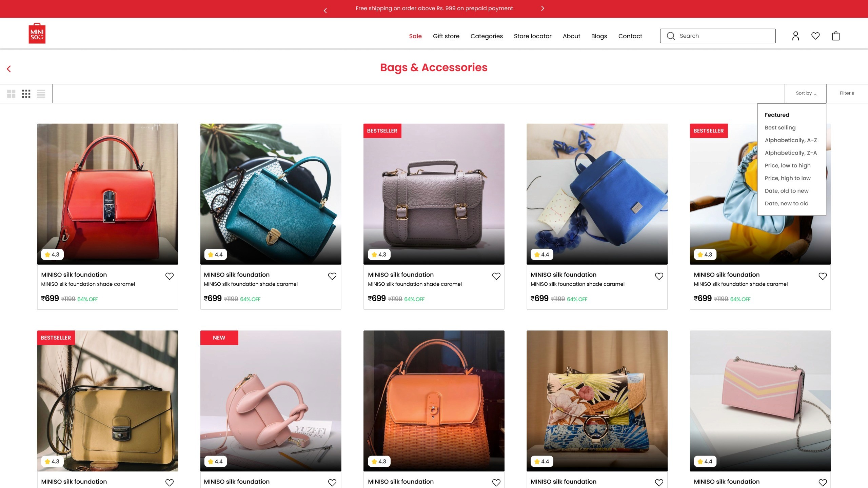Click the MINISO logo
Viewport: 868px width, 488px height.
pyautogui.click(x=37, y=33)
